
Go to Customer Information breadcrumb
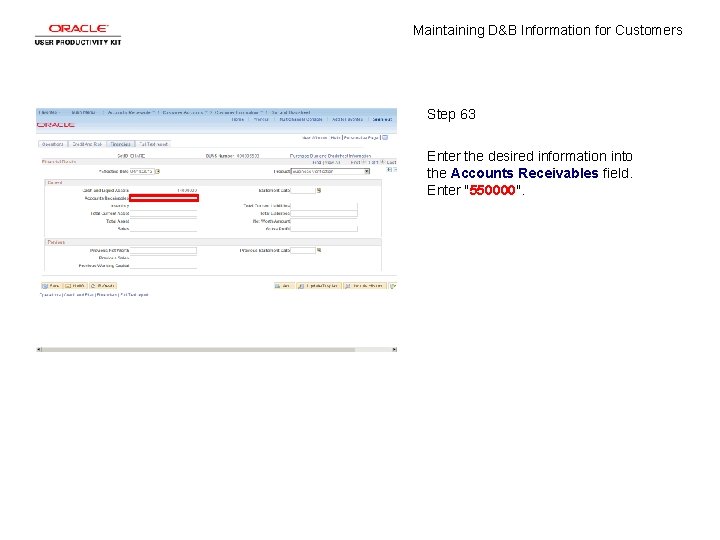236,112
